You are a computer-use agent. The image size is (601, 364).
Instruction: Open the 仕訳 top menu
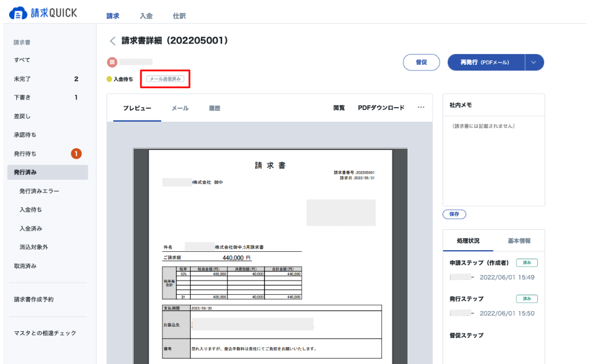coord(179,16)
